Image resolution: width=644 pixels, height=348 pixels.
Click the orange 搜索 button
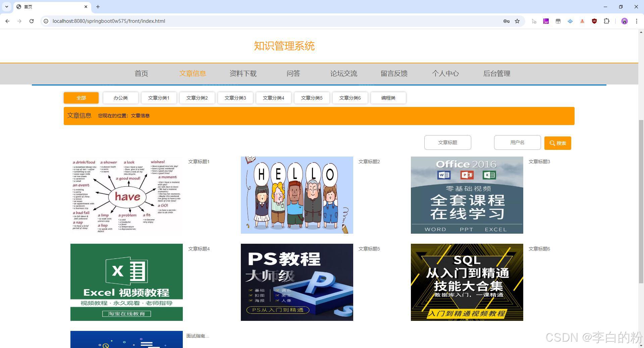pos(557,143)
